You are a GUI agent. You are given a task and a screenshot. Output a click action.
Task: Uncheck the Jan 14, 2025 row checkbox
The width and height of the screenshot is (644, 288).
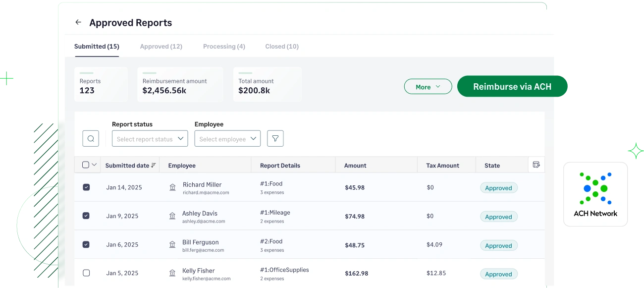click(x=86, y=187)
